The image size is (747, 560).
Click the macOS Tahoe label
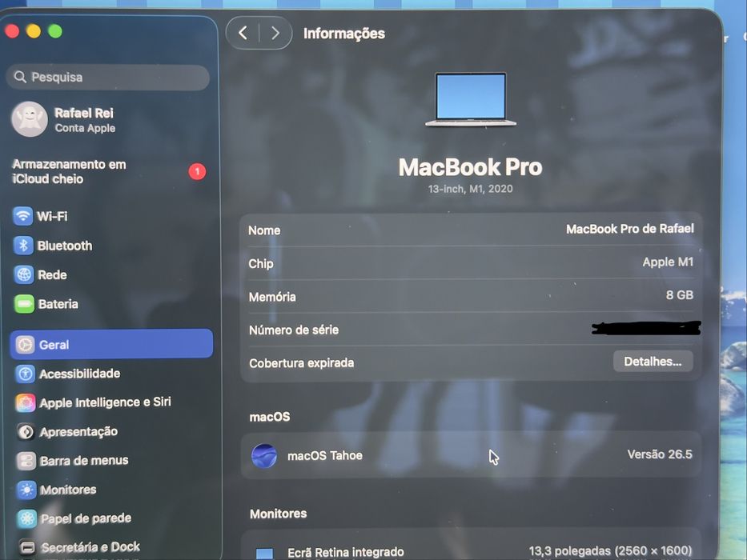pos(325,456)
